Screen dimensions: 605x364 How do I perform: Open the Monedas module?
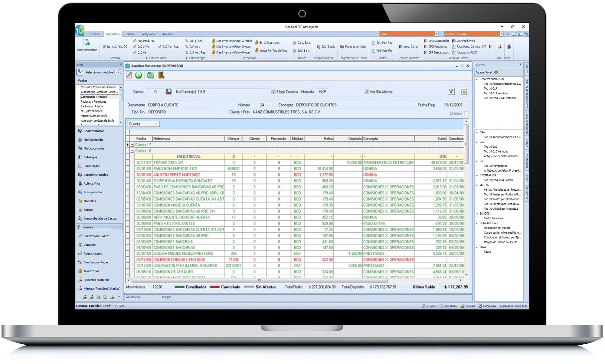90,201
